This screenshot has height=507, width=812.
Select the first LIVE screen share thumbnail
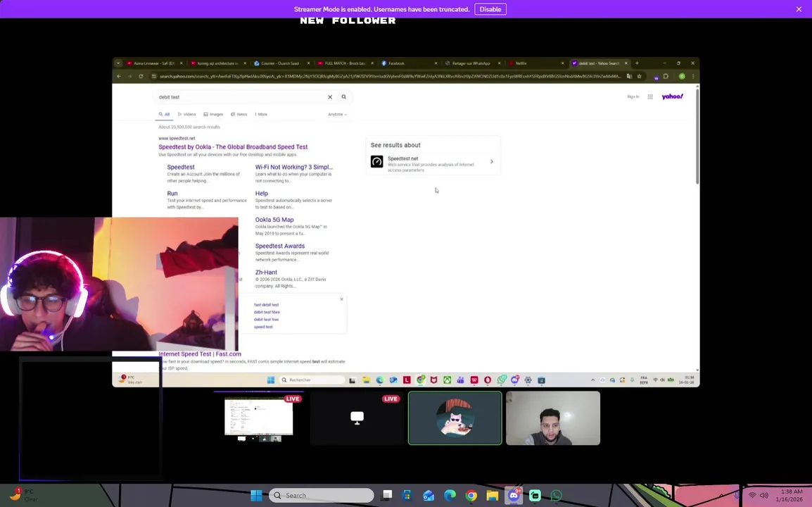[x=258, y=418]
